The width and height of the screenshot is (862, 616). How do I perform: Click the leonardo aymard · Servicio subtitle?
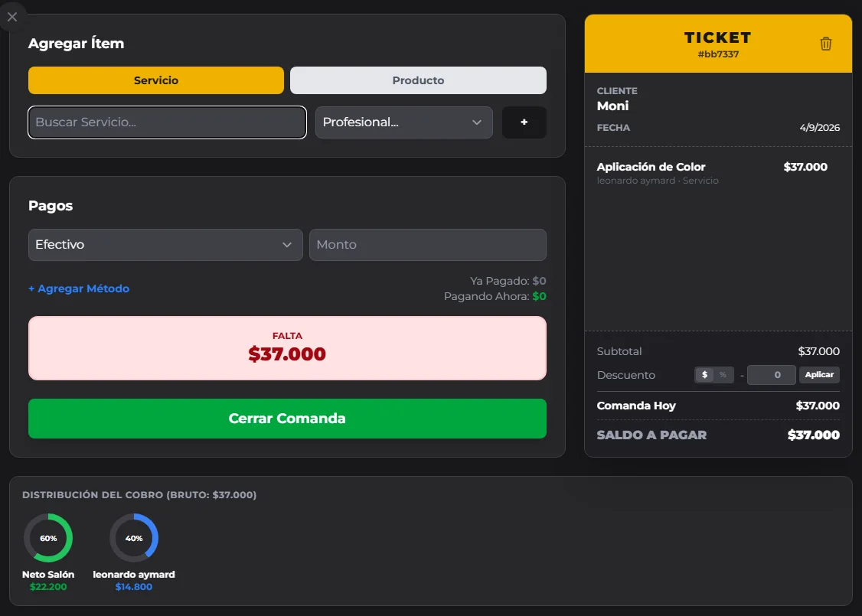[x=658, y=181]
